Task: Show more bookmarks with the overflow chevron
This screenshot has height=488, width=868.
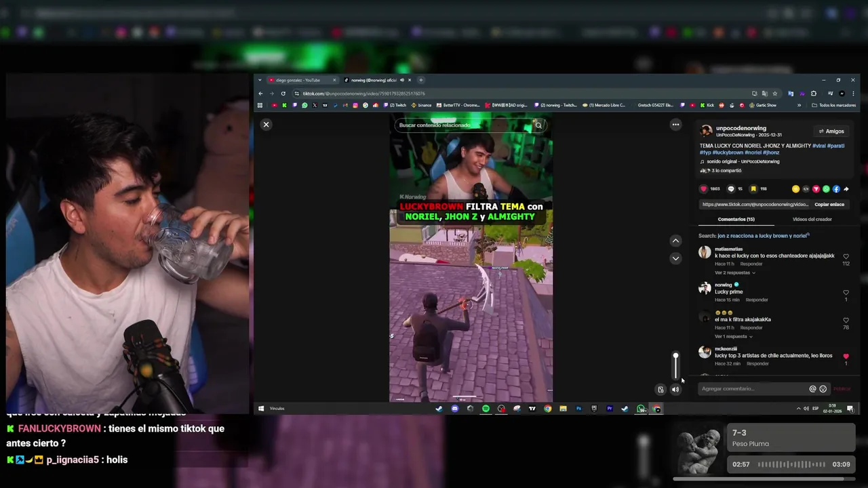Action: coord(799,105)
